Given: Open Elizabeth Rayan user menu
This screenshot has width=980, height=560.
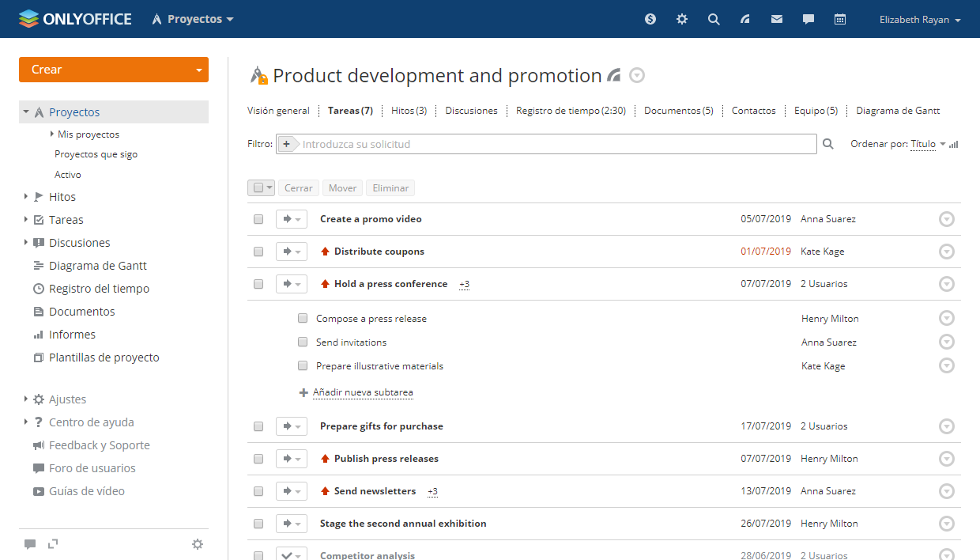Looking at the screenshot, I should click(x=919, y=20).
